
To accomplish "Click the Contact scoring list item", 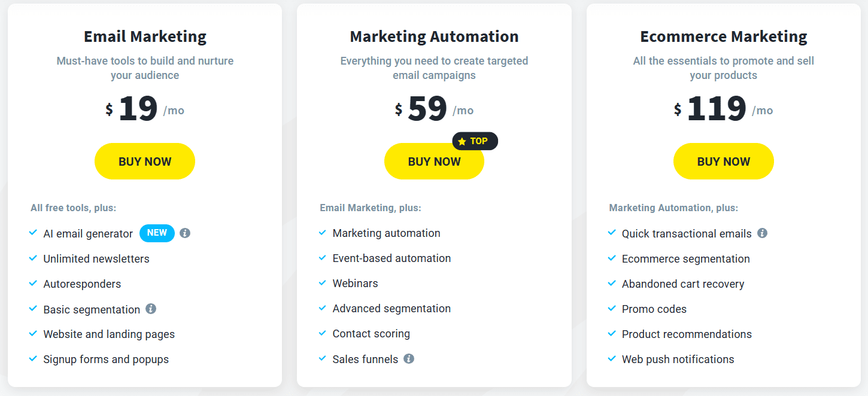I will click(x=371, y=333).
